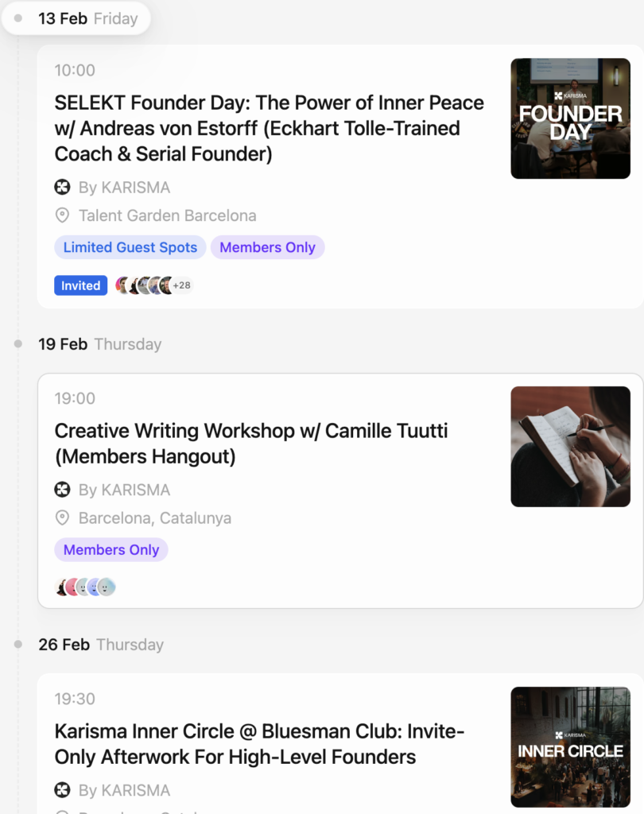Click the 13 Feb Friday date header
644x814 pixels.
pos(87,19)
